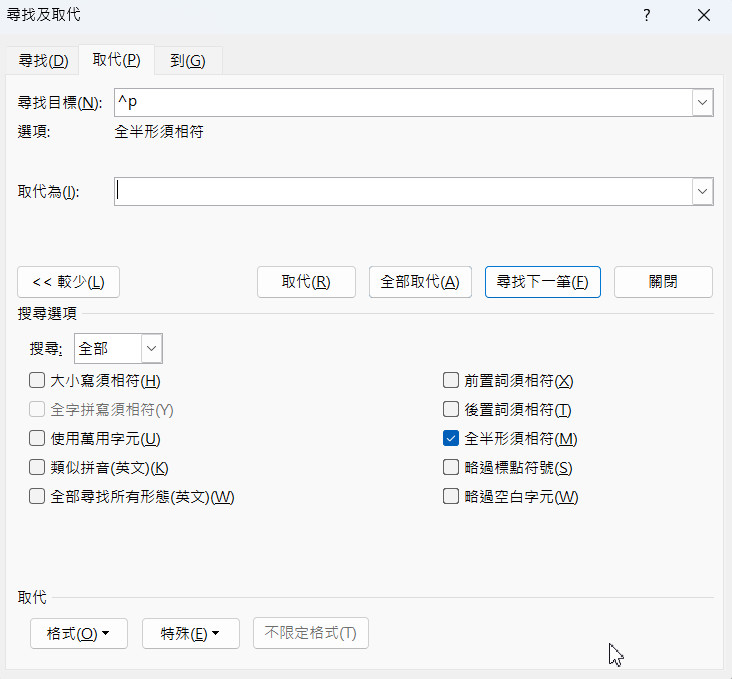Image resolution: width=732 pixels, height=679 pixels.
Task: Select the 取代(P) tab
Action: click(116, 60)
